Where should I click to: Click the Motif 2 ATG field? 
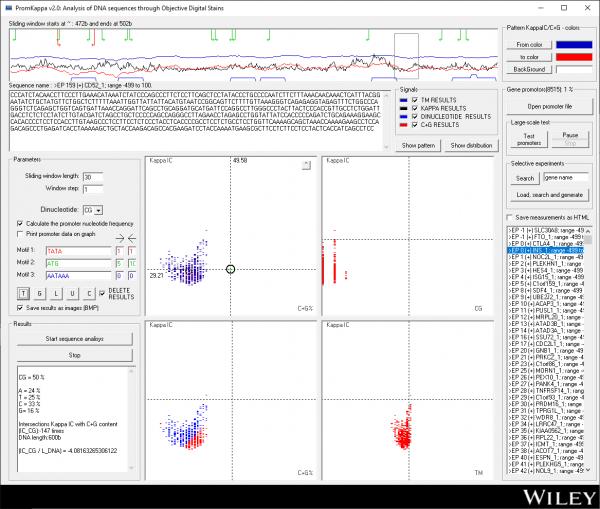(x=78, y=263)
